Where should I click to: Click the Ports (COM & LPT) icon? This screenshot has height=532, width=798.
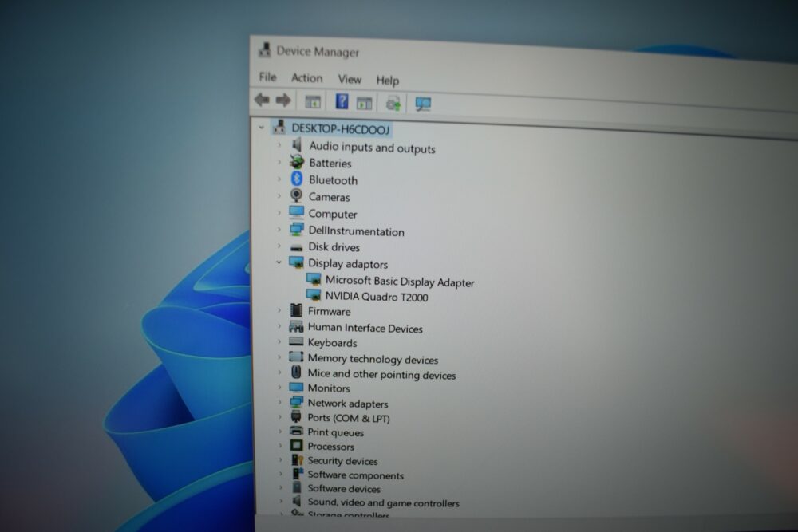coord(296,416)
